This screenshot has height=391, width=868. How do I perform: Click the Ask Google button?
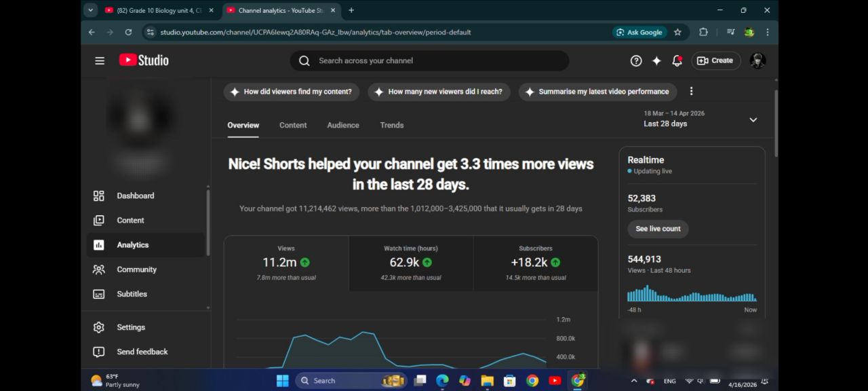638,32
